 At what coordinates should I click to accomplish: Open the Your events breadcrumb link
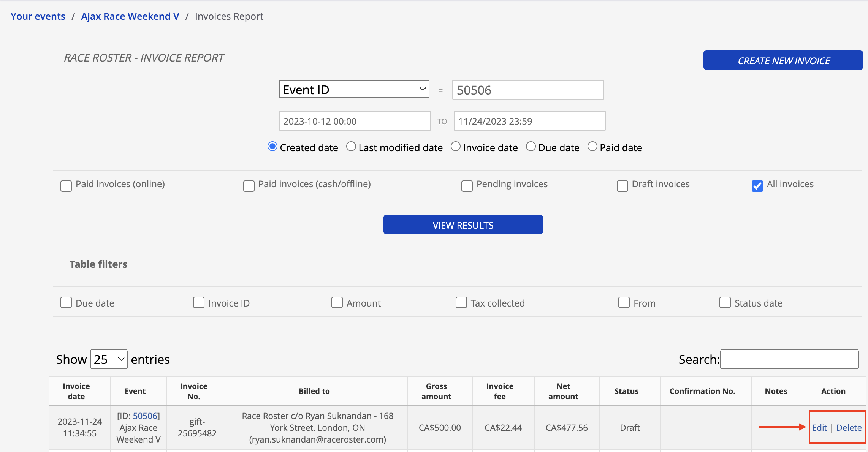coord(38,16)
